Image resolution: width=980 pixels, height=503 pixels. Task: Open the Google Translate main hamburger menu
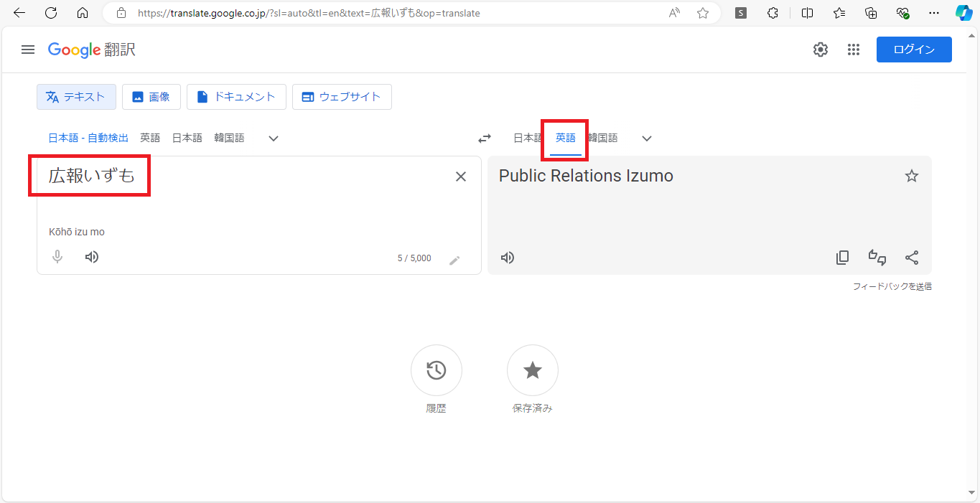(x=28, y=50)
